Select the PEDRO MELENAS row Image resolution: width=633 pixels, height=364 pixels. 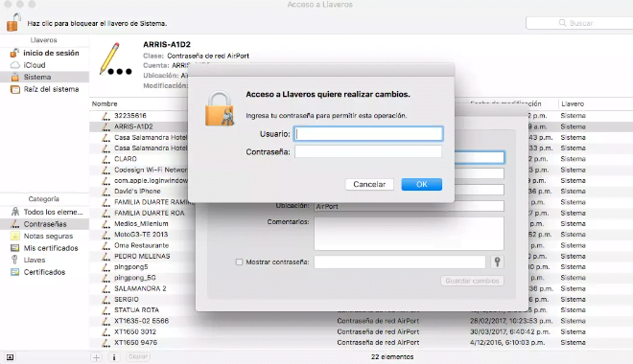[x=362, y=256]
